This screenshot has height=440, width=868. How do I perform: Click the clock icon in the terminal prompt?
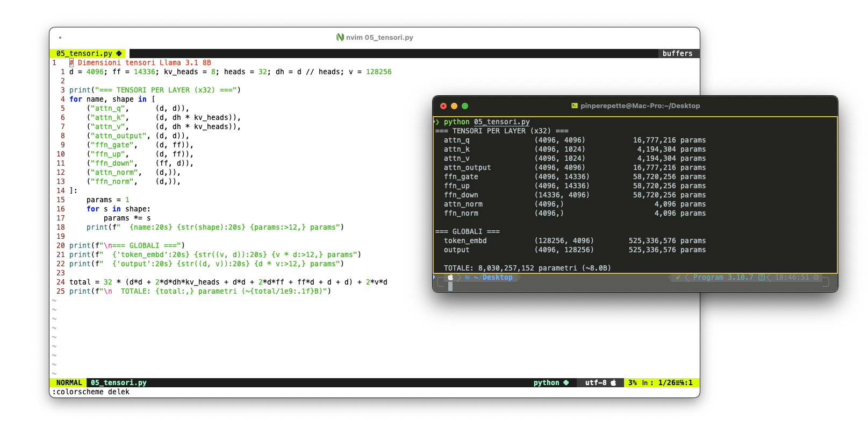coord(816,278)
